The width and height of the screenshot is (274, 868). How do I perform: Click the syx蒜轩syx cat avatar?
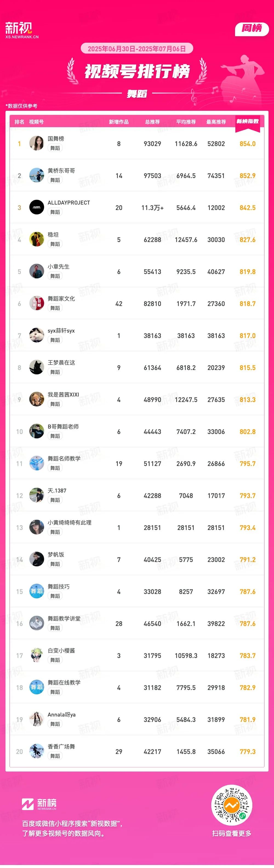click(x=36, y=335)
